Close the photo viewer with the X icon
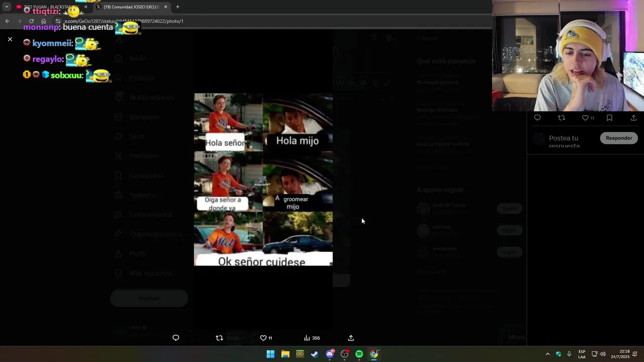 pos(10,39)
